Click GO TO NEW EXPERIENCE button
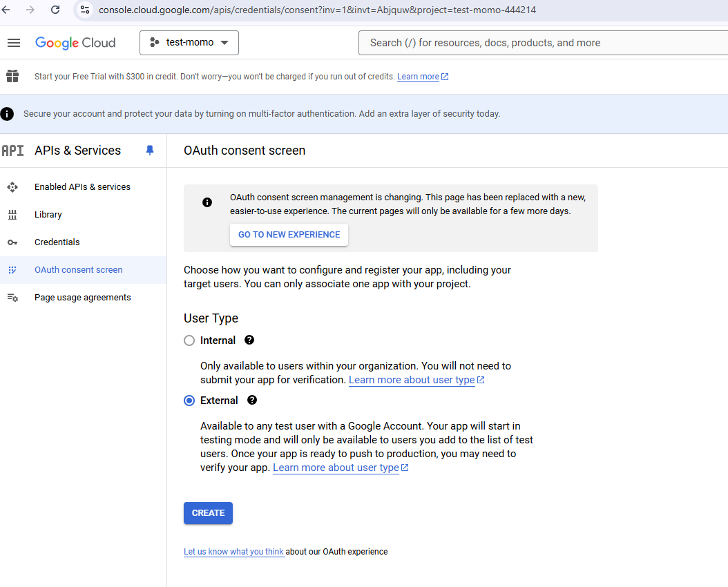Viewport: 728px width, 587px height. [x=289, y=235]
